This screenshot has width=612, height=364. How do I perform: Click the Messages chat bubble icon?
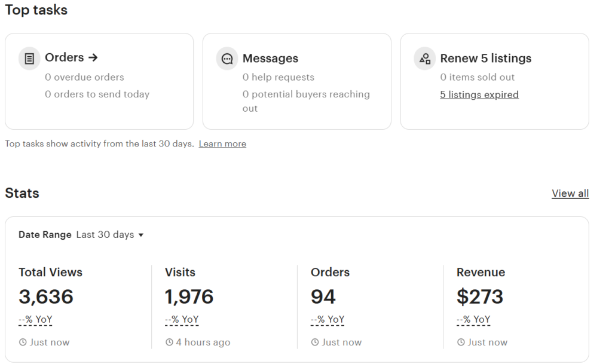pyautogui.click(x=227, y=59)
